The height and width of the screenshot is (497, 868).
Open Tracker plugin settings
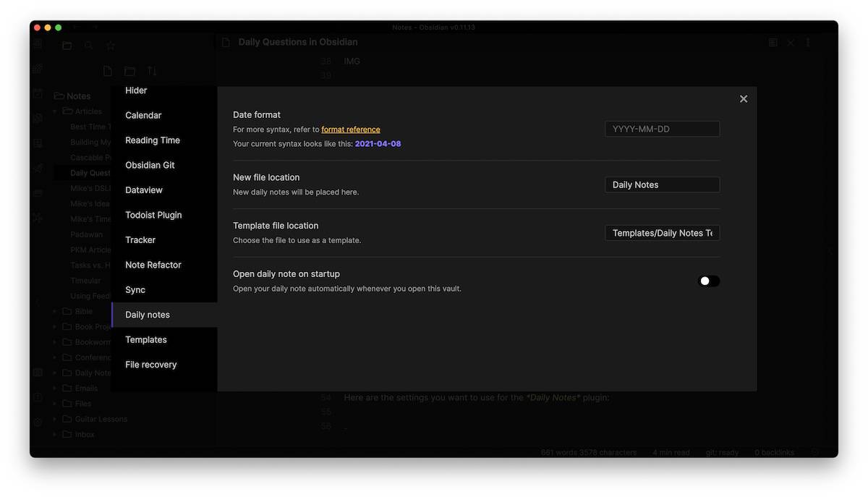(x=164, y=240)
